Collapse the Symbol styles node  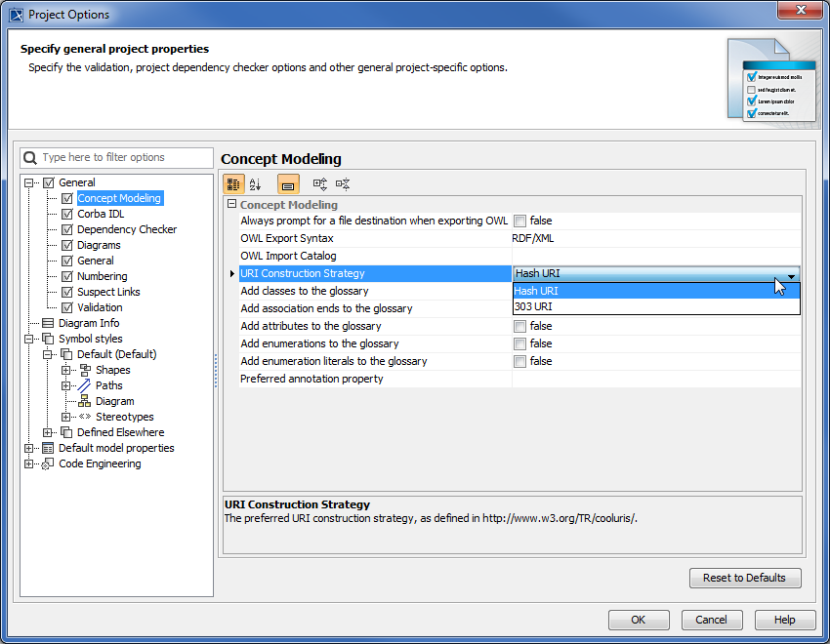29,339
